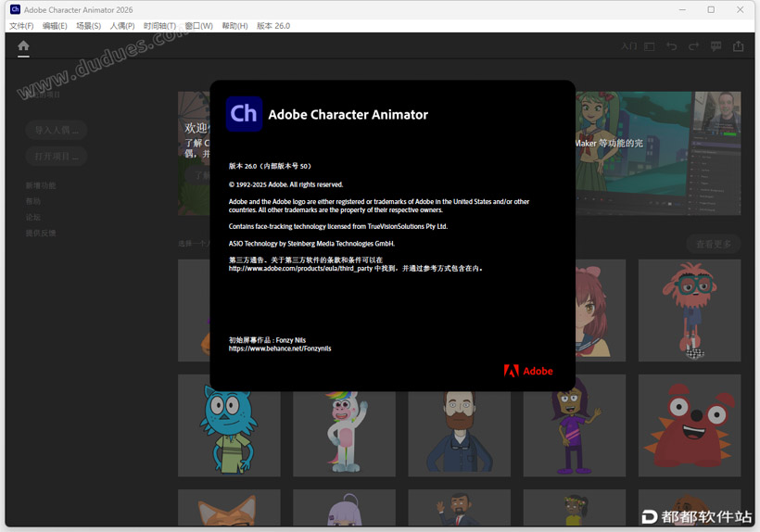Select the blue cat puppet thumbnail
The height and width of the screenshot is (532, 760).
coord(229,425)
